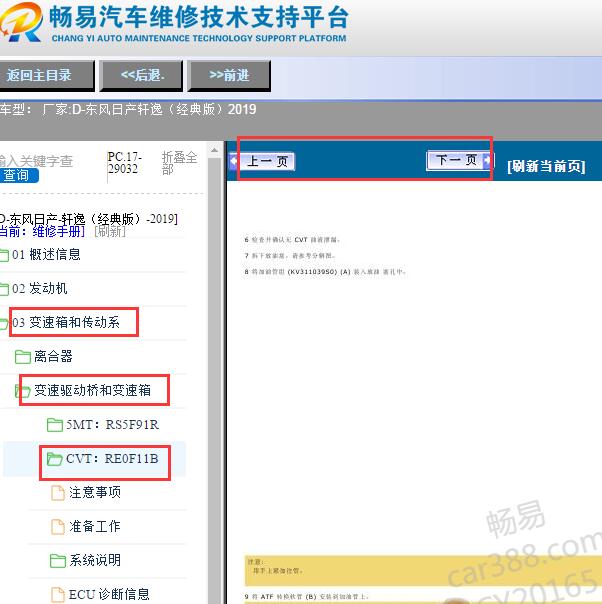The width and height of the screenshot is (602, 604).
Task: Click the folder icon beside 01 概述信息
Action: click(x=4, y=255)
